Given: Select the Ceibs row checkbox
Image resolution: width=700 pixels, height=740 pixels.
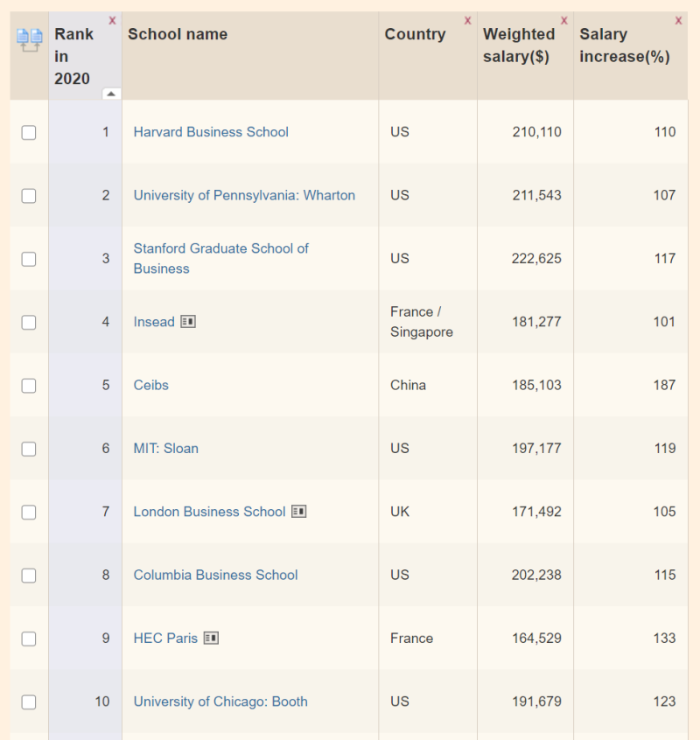Looking at the screenshot, I should tap(29, 386).
